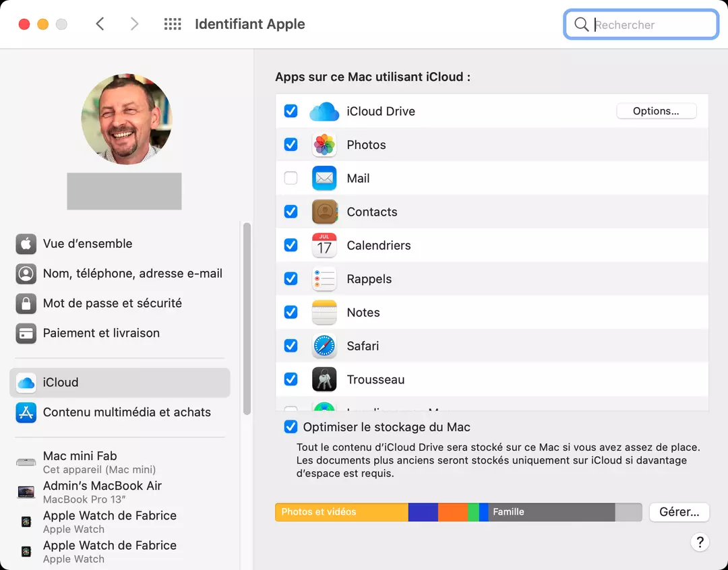Screen dimensions: 728x570
Task: Click the Safari row label
Action: point(363,346)
